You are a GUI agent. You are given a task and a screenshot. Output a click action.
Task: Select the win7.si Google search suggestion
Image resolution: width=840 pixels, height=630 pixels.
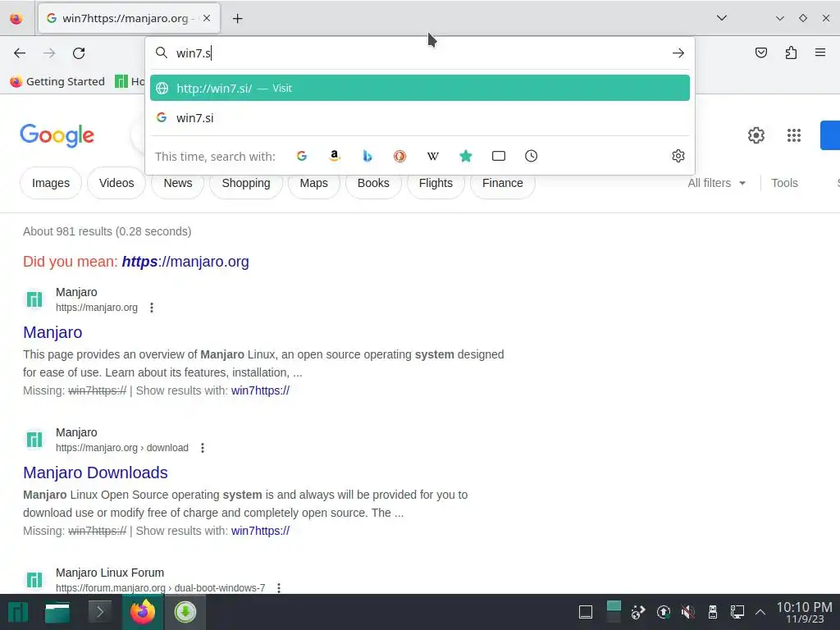coord(419,118)
